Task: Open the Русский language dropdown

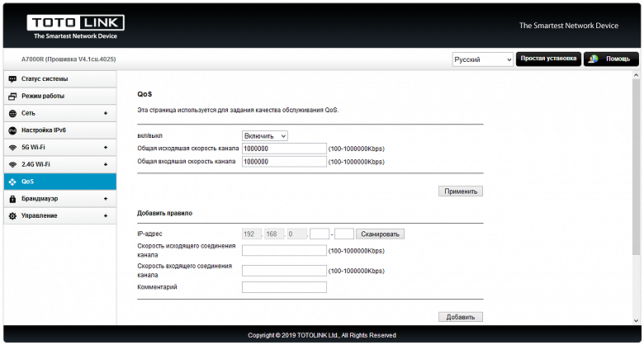Action: 483,59
